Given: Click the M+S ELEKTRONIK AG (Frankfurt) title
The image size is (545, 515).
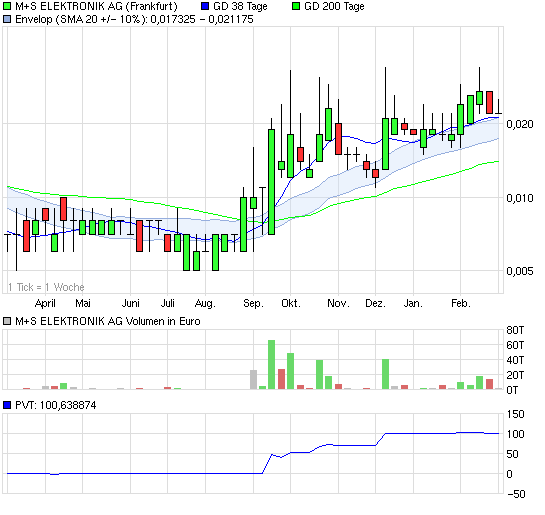Looking at the screenshot, I should tap(96, 6).
